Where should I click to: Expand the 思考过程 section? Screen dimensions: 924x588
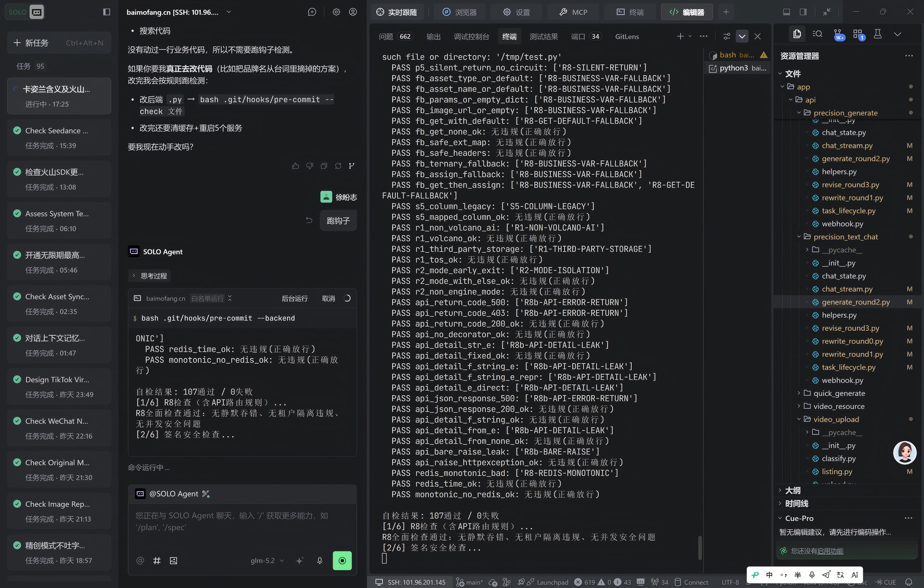point(150,276)
